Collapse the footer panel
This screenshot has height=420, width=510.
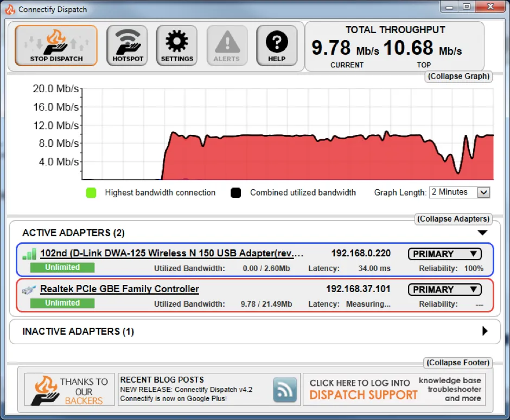point(457,363)
